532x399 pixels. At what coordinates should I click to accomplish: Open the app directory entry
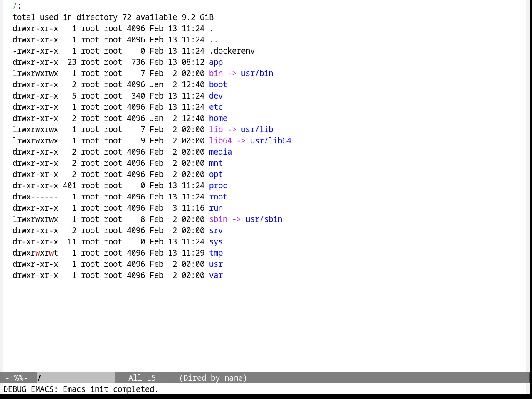[x=216, y=62]
